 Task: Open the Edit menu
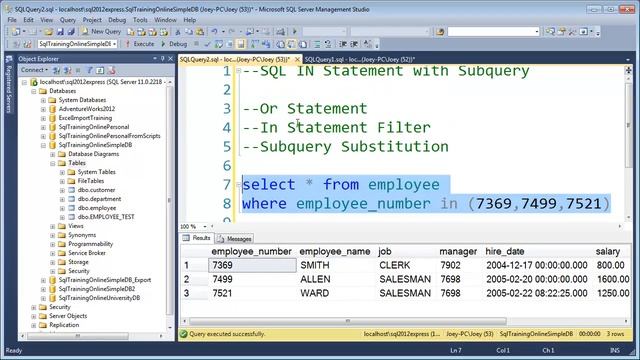point(28,20)
